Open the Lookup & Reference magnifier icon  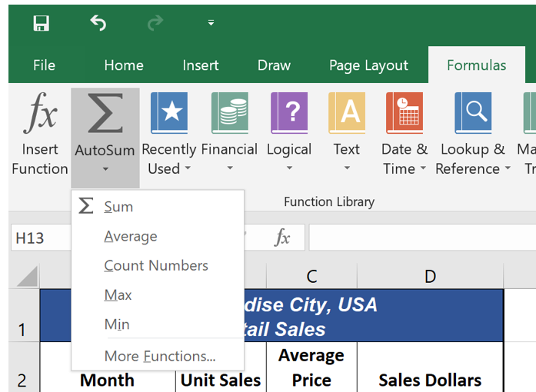click(x=474, y=113)
